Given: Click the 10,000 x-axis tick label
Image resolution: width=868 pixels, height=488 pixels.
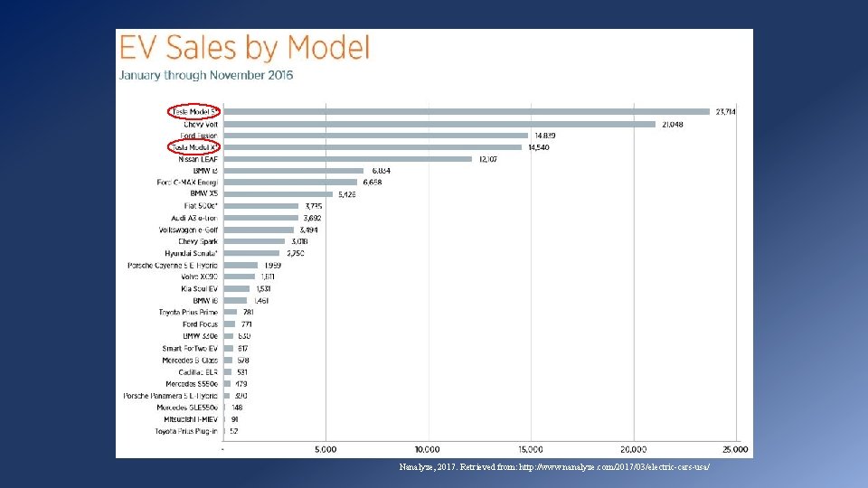Looking at the screenshot, I should coord(428,450).
